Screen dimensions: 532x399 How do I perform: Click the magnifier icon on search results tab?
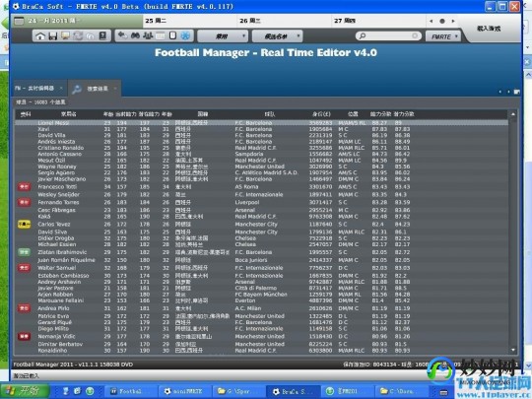(77, 89)
